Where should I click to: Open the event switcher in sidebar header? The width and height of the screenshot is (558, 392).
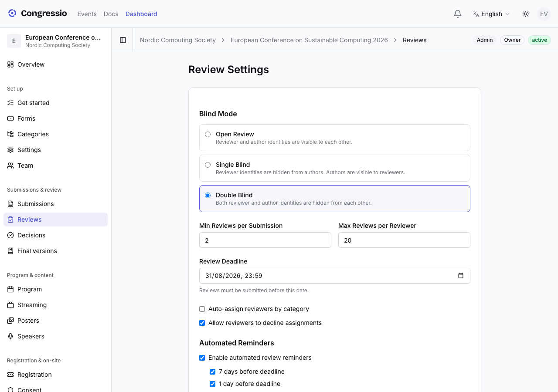pyautogui.click(x=56, y=41)
